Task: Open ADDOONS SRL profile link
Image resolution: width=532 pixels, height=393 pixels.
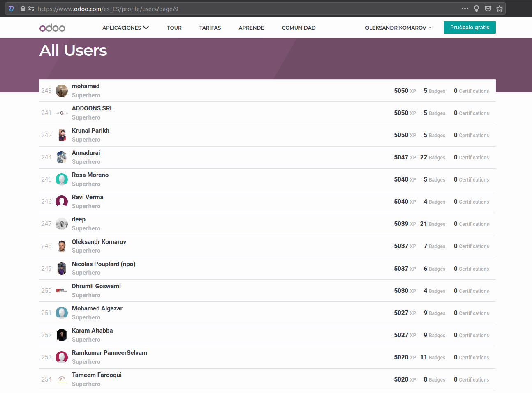Action: pyautogui.click(x=93, y=108)
